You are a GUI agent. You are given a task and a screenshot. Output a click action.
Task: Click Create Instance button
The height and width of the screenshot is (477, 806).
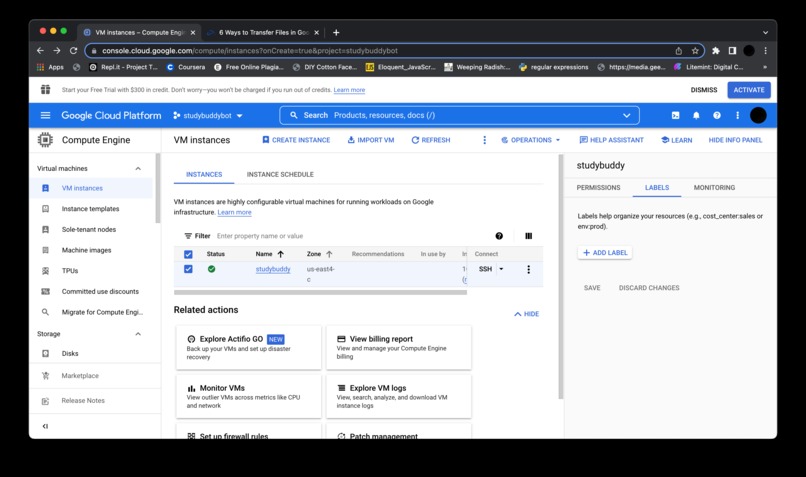click(x=296, y=140)
